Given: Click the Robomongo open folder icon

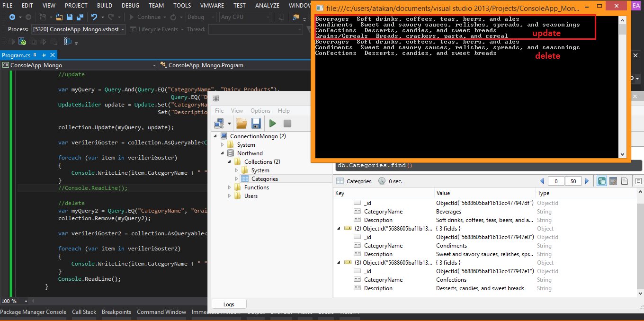Looking at the screenshot, I should (x=241, y=124).
